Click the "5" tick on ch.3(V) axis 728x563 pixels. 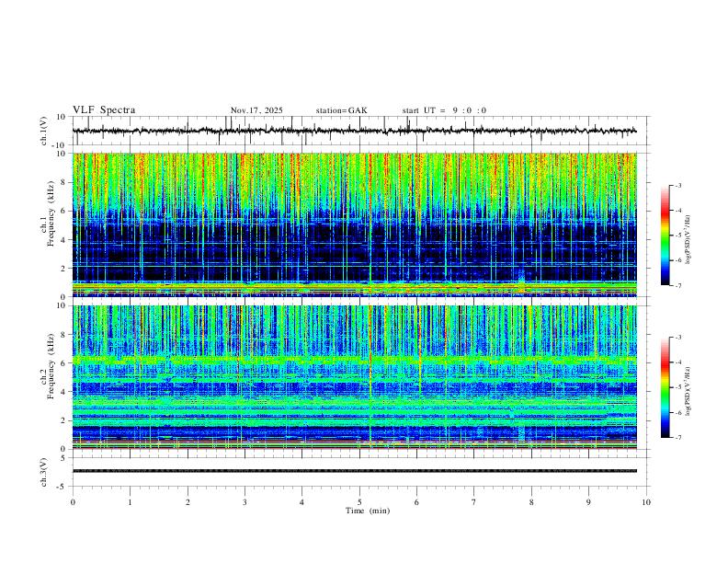point(64,457)
